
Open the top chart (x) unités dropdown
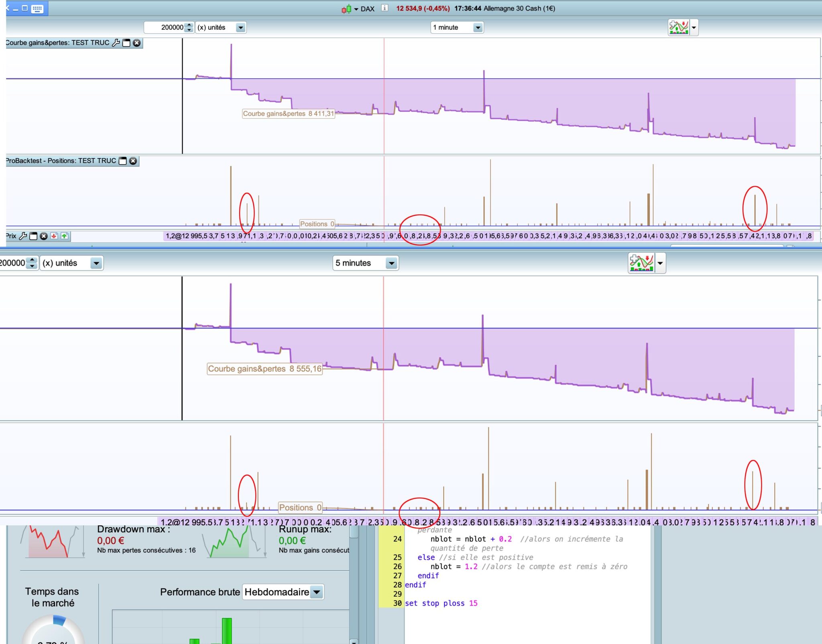(240, 27)
